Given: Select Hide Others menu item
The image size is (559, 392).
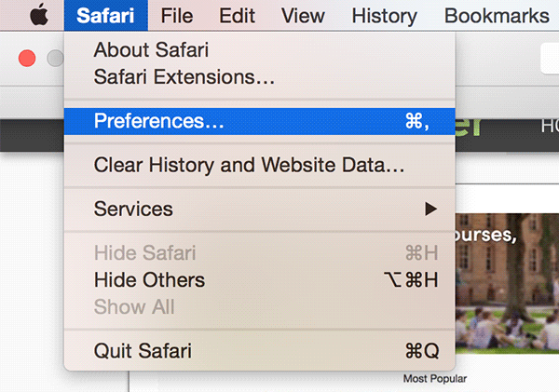Looking at the screenshot, I should (149, 279).
